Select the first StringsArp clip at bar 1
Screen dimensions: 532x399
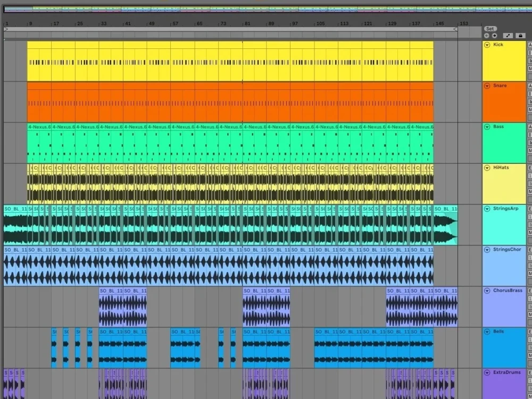click(15, 225)
